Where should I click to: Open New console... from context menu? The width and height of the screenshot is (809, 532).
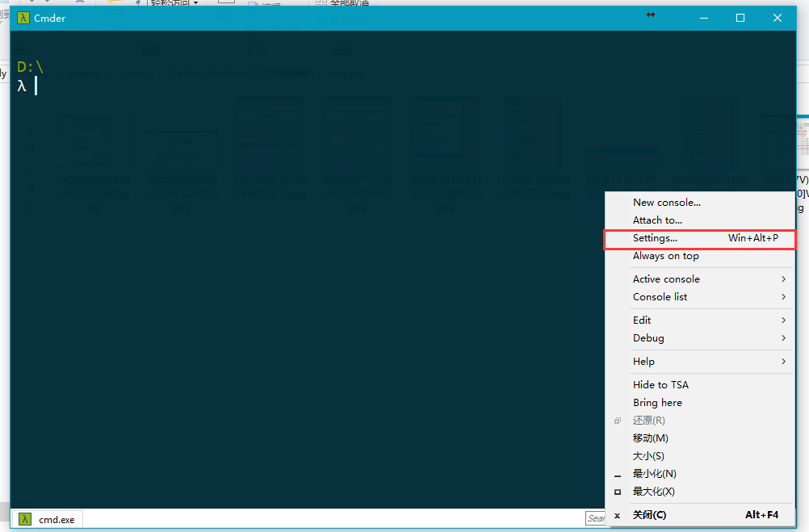pos(700,203)
